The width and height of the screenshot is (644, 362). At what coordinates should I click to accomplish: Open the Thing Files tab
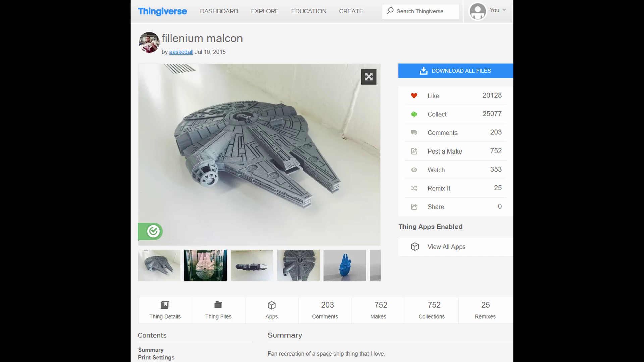pyautogui.click(x=218, y=310)
